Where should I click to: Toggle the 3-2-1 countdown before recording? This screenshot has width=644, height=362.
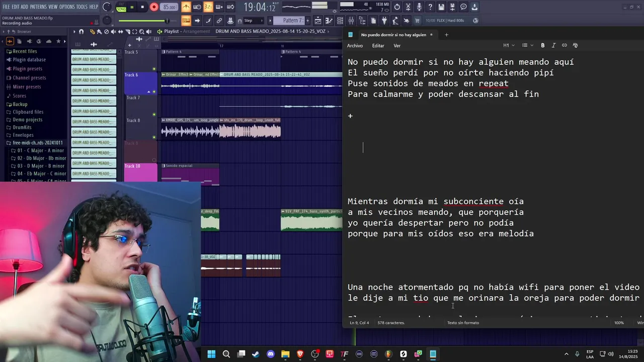pyautogui.click(x=208, y=7)
